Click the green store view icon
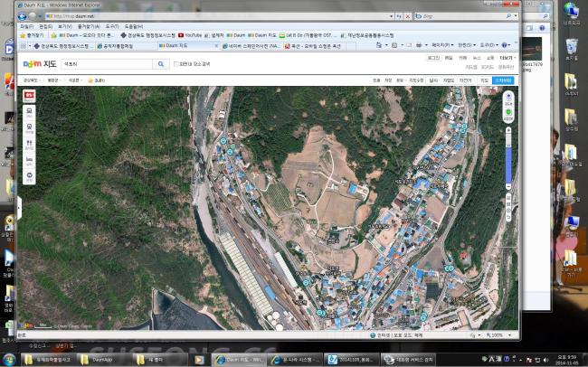This screenshot has width=588, height=367. click(x=508, y=114)
